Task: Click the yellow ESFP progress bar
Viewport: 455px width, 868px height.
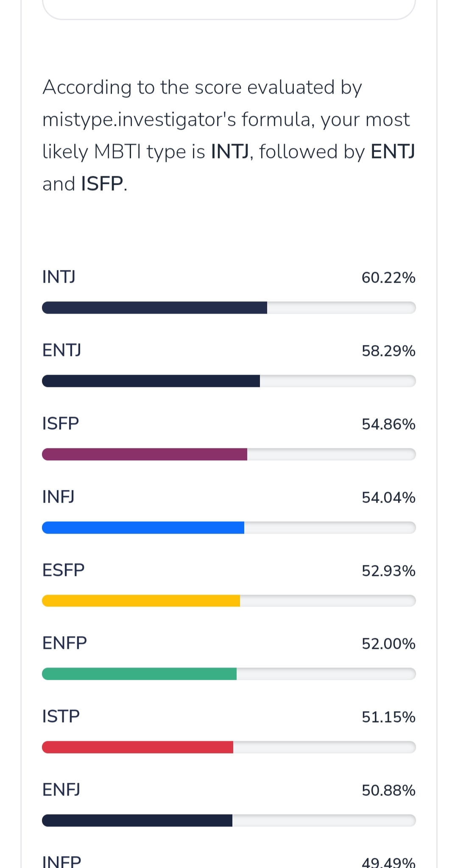Action: [229, 601]
